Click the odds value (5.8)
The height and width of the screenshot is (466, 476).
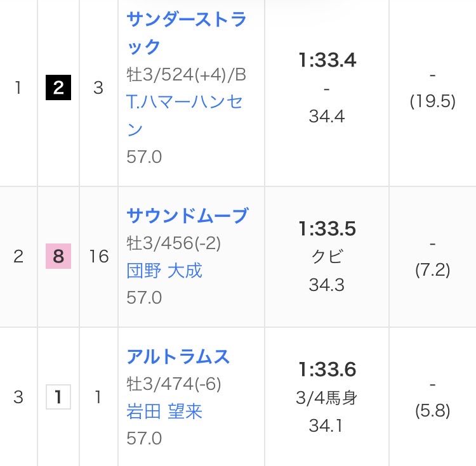click(x=432, y=411)
